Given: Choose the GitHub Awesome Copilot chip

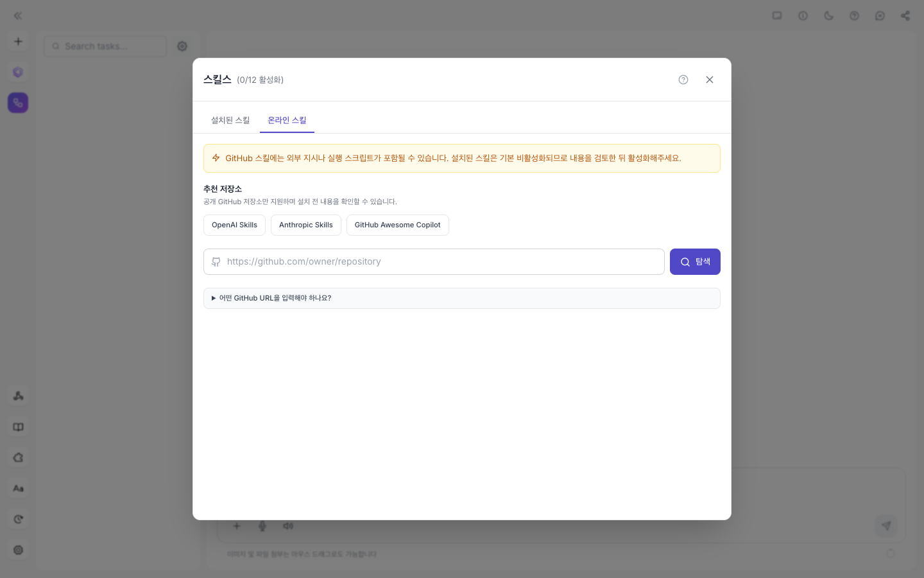Looking at the screenshot, I should (398, 225).
